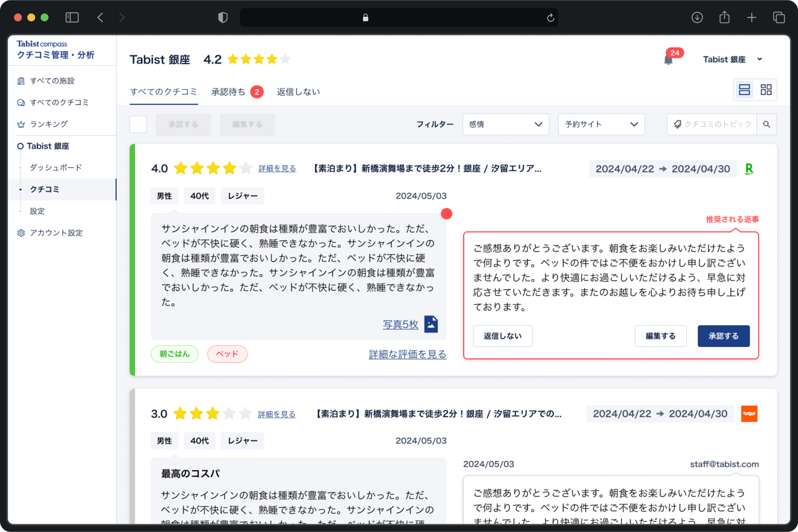
Task: Click the orange booking site logo icon
Action: (x=749, y=414)
